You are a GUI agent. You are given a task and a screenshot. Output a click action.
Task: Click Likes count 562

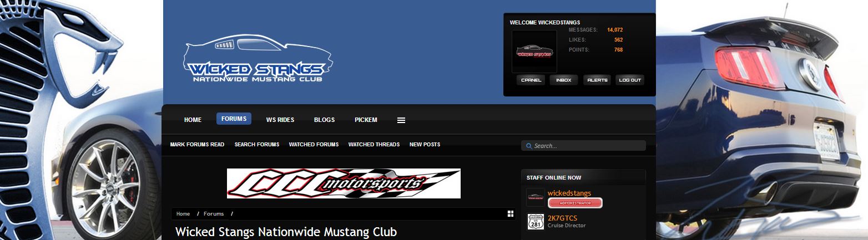point(618,40)
